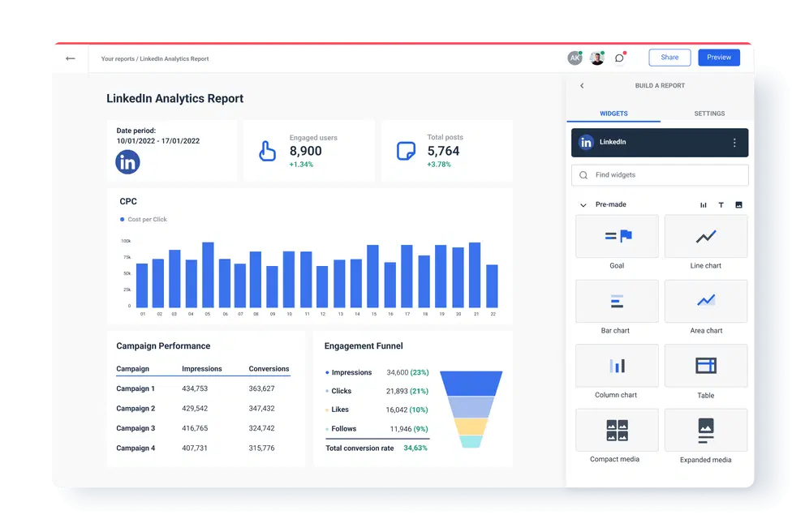The width and height of the screenshot is (805, 532).
Task: Click the Impressions funnel legend entry
Action: (x=349, y=372)
